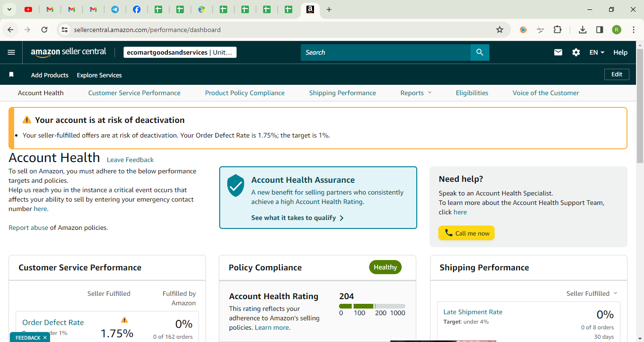Switch to the Facebook browser tab

click(137, 9)
